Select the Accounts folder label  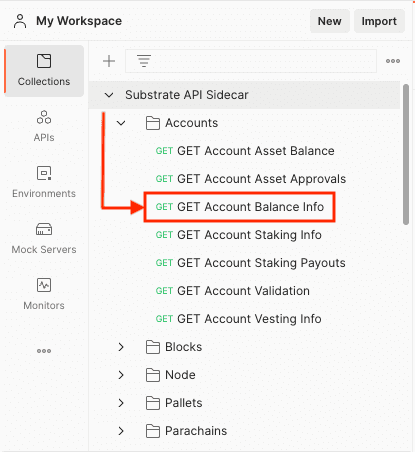(192, 123)
